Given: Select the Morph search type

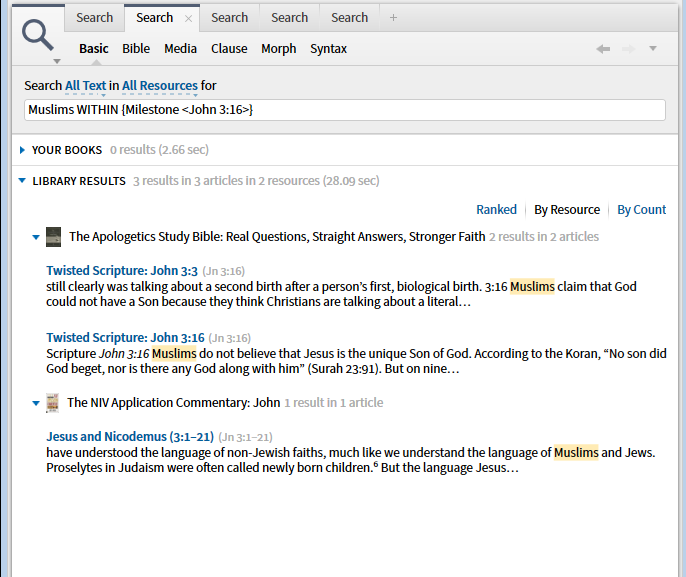Looking at the screenshot, I should point(279,49).
